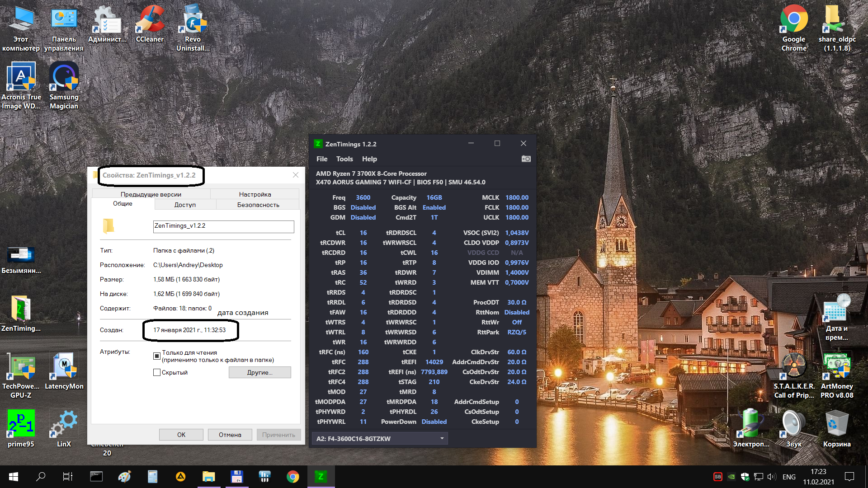Click the ZenTimings screenshot camera icon
The width and height of the screenshot is (868, 488).
click(x=526, y=159)
